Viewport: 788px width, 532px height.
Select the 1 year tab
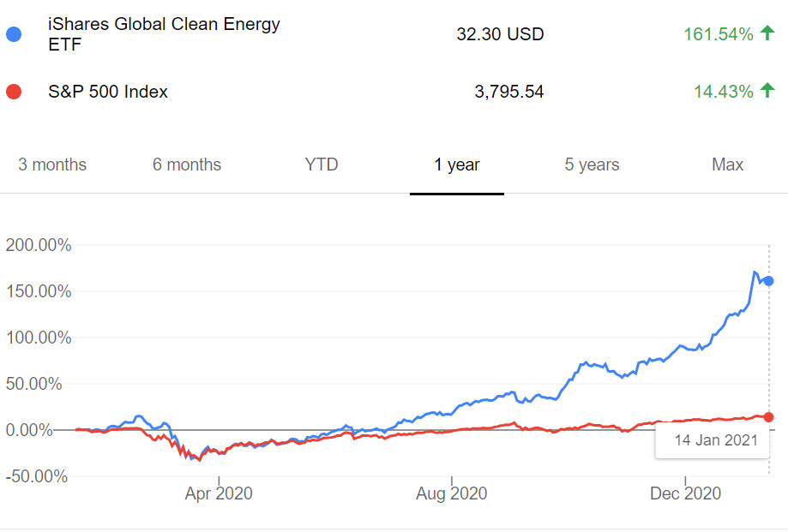[x=456, y=164]
